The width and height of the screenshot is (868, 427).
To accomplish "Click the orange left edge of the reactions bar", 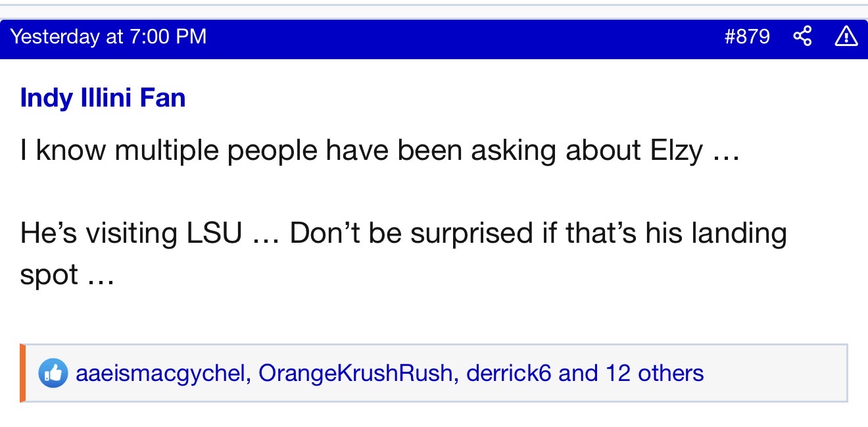I will (x=22, y=373).
